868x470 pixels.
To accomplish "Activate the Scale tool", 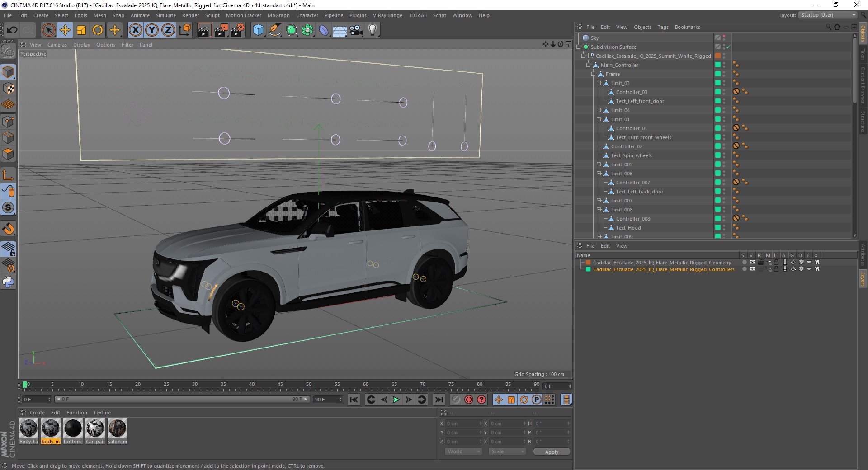I will [x=81, y=30].
